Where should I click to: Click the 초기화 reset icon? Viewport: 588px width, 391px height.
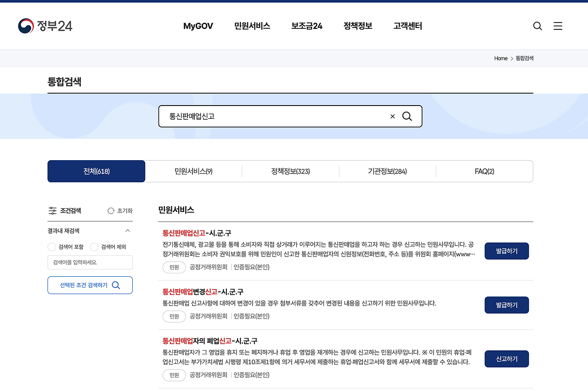(x=110, y=211)
